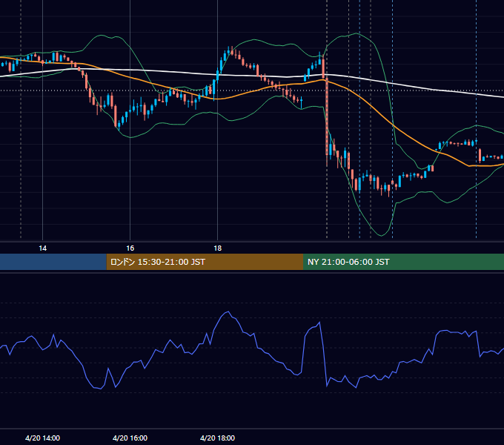
Task: Click the NY 21:00-06:00 JST session bar
Action: pyautogui.click(x=403, y=262)
